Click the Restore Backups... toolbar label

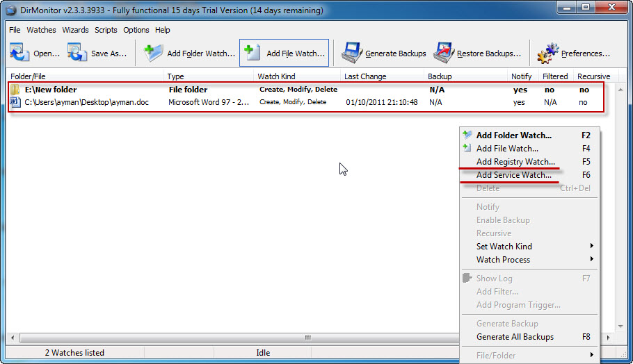(489, 53)
